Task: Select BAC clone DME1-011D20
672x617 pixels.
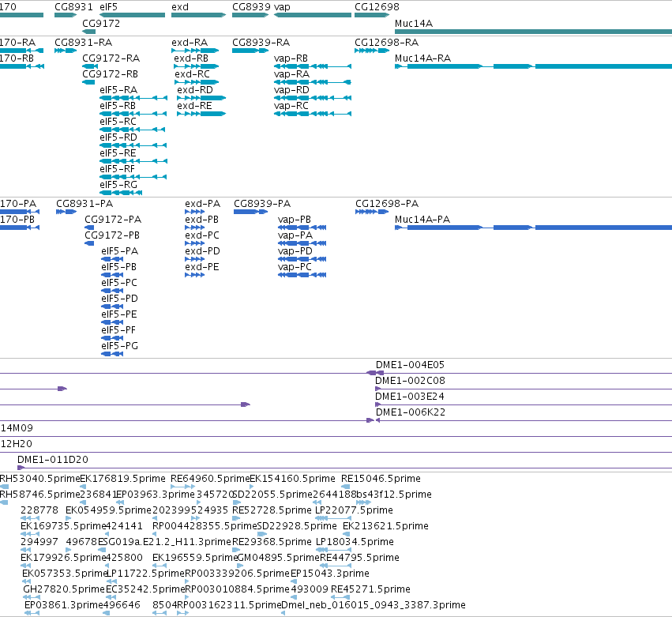Action: click(53, 460)
